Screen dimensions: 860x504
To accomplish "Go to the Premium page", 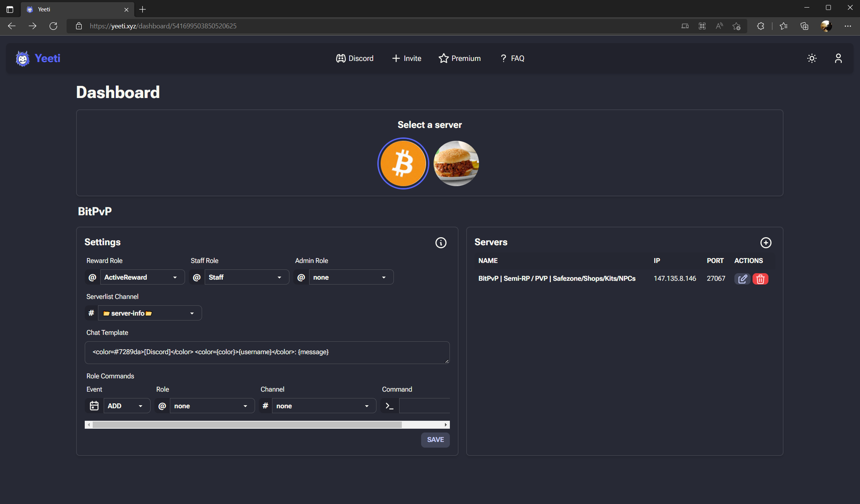I will (x=460, y=58).
